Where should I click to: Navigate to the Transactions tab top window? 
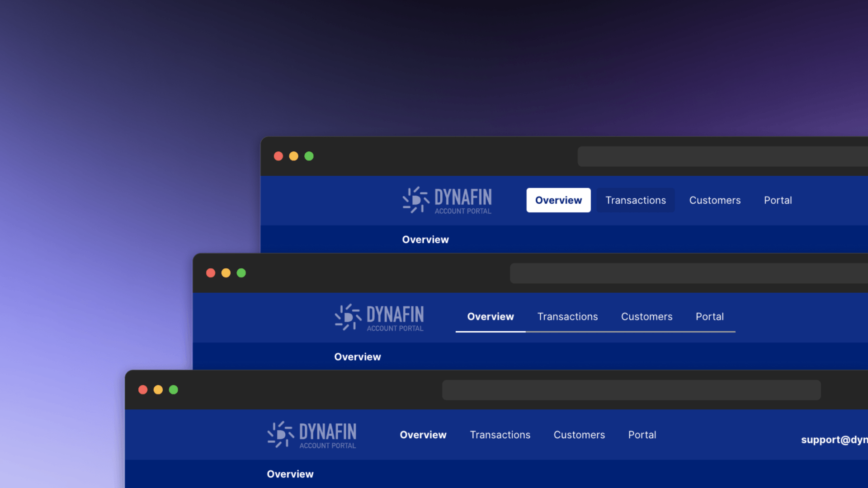coord(636,200)
